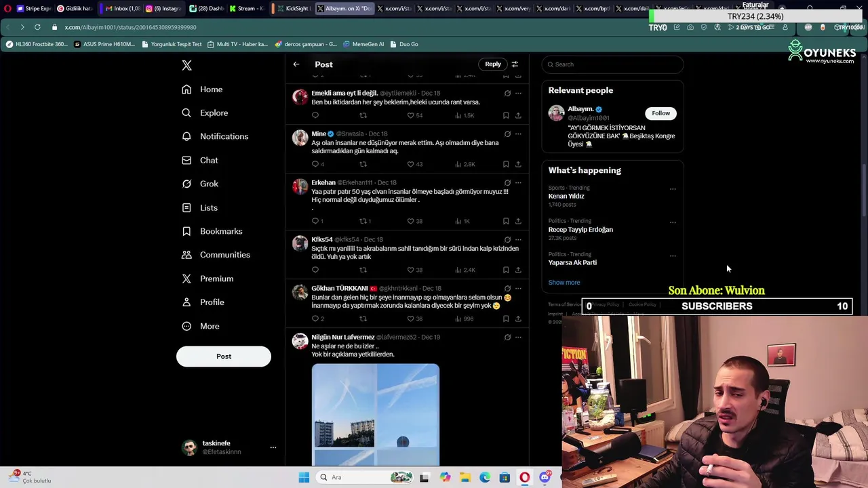Open Chat in the sidebar
The image size is (868, 488).
pos(200,160)
